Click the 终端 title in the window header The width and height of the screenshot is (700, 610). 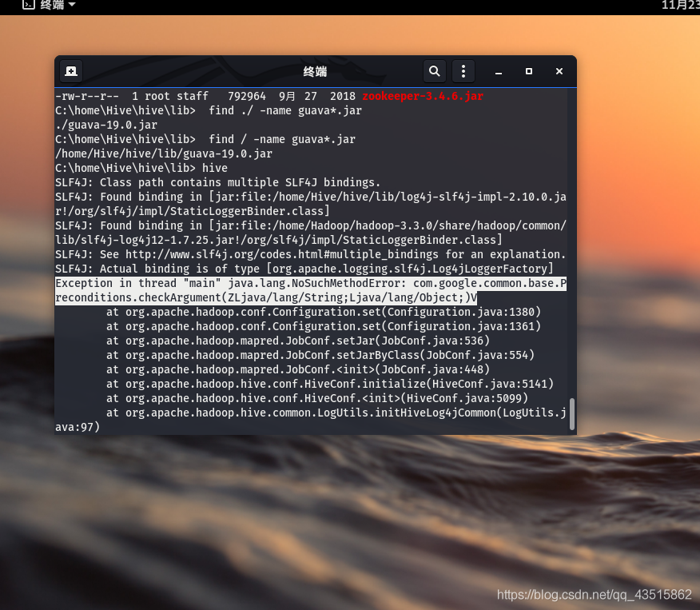(x=315, y=71)
